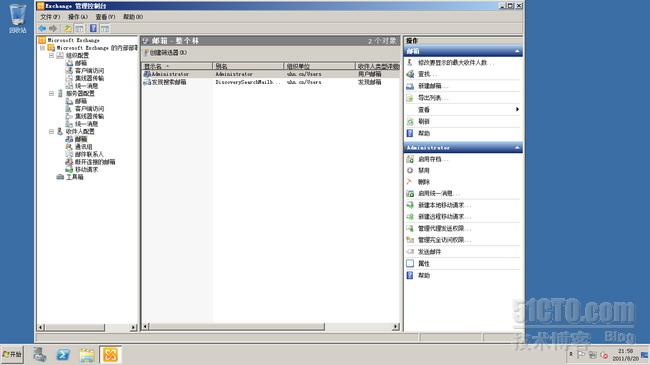Screen dimensions: 650x365
Task: Click the 启用统一消息 action icon
Action: 410,194
